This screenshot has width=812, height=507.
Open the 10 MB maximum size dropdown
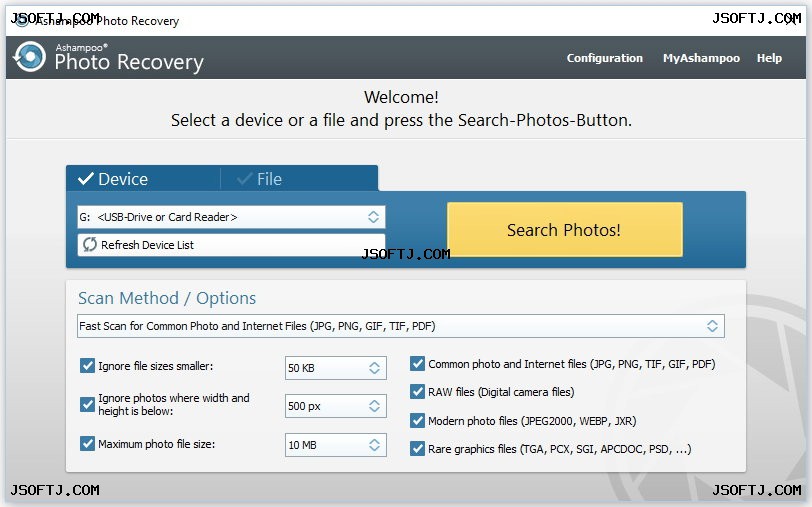336,445
